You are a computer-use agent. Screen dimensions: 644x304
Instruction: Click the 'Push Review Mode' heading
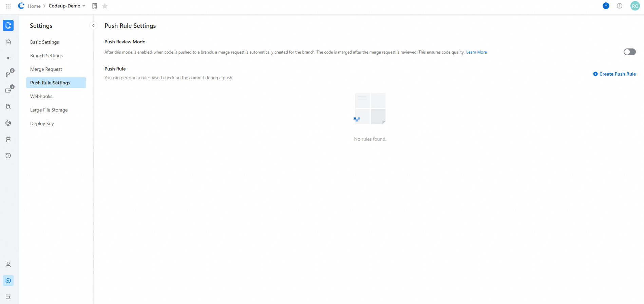point(125,42)
